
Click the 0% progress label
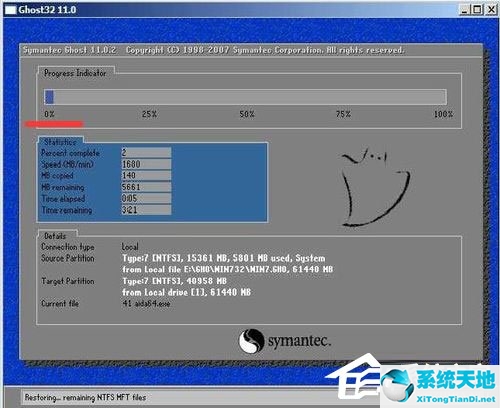pos(49,114)
